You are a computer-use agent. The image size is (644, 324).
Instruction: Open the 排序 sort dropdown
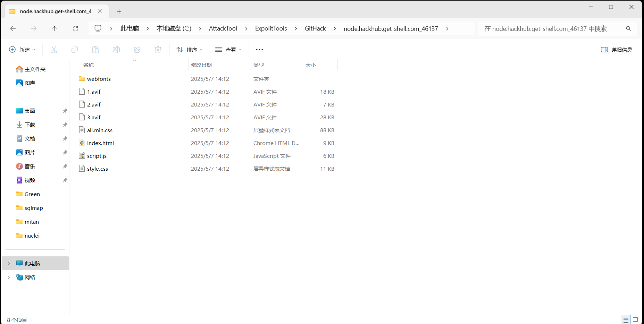tap(189, 50)
